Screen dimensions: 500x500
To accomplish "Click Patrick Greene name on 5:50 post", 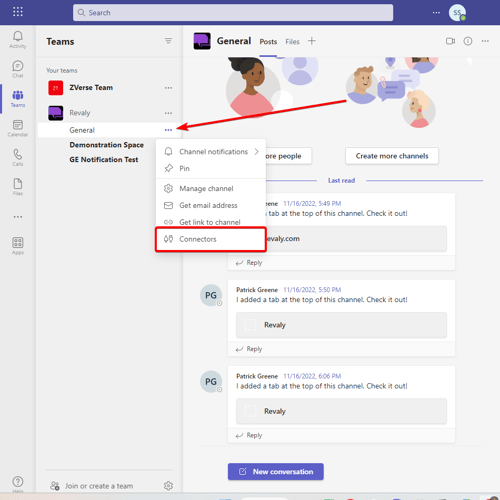I will [x=257, y=290].
